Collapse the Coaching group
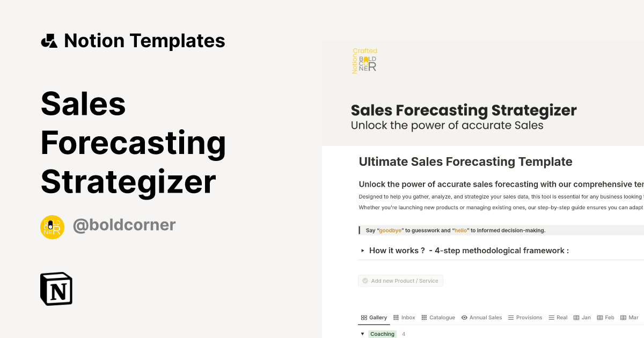Viewport: 644px width, 338px height. tap(363, 333)
